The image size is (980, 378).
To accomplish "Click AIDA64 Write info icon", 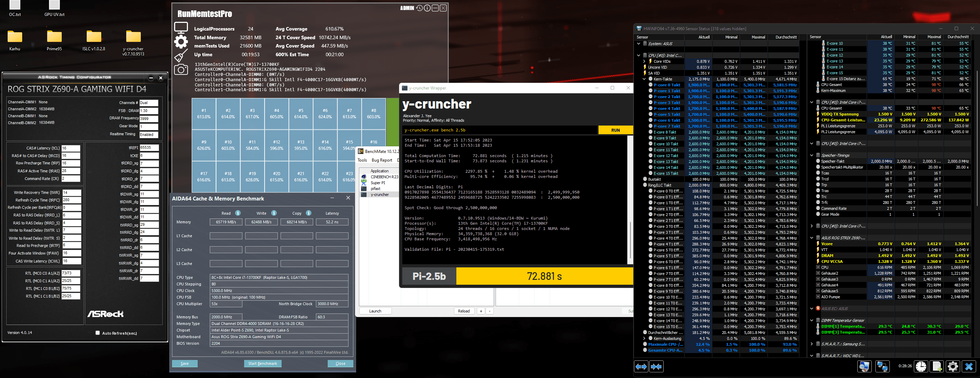I will pyautogui.click(x=274, y=213).
